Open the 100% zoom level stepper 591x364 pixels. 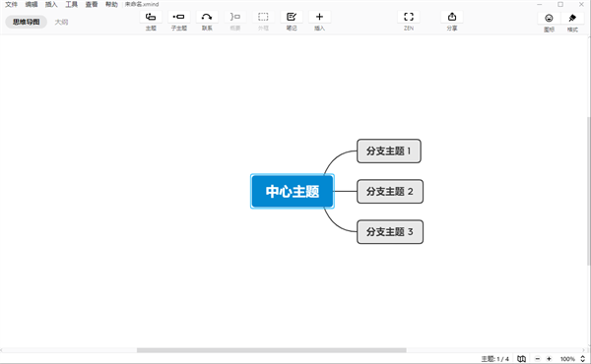tap(583, 359)
